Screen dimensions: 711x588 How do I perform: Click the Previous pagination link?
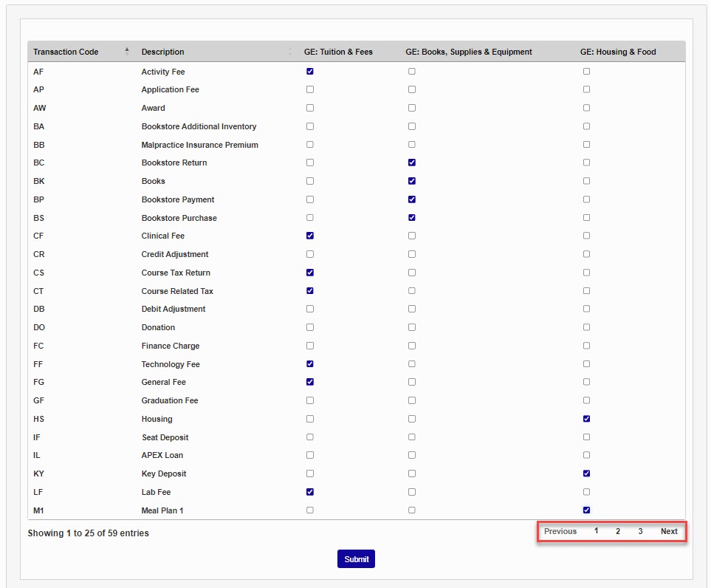coord(560,531)
